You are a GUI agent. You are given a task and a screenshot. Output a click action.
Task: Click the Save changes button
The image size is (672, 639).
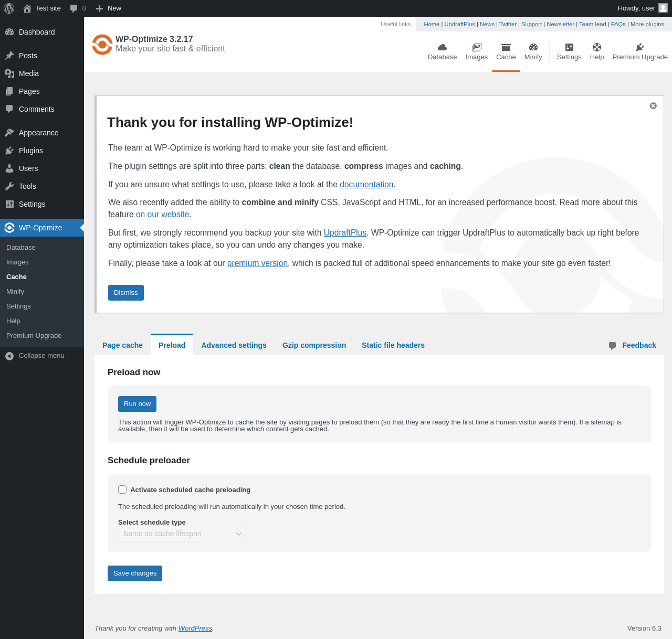pyautogui.click(x=135, y=573)
